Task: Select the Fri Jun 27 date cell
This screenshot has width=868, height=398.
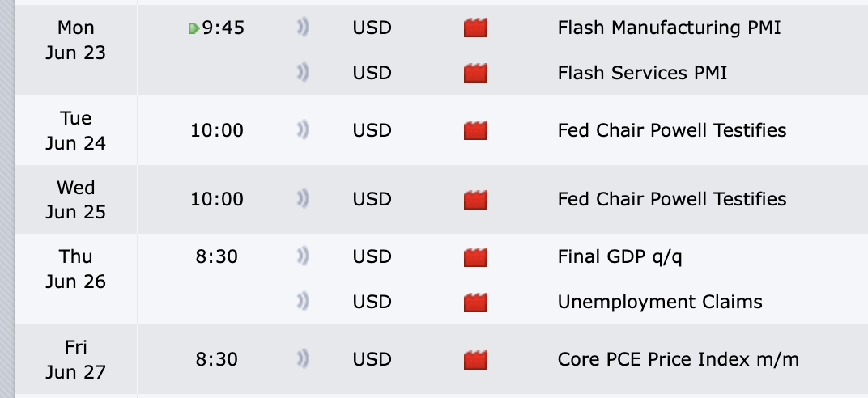Action: click(x=76, y=359)
